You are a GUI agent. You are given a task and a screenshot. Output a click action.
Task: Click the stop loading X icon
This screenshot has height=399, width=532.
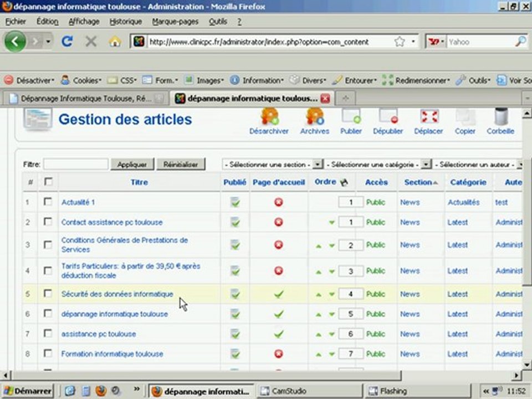click(91, 42)
